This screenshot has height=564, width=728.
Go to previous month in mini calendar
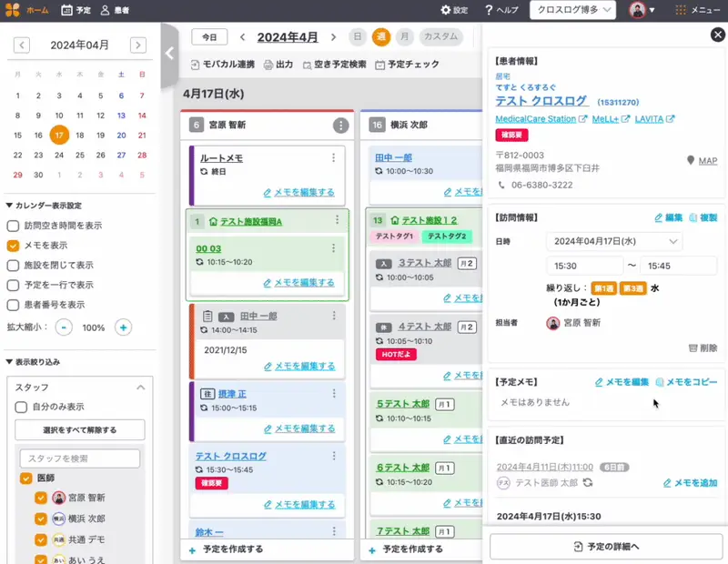22,45
